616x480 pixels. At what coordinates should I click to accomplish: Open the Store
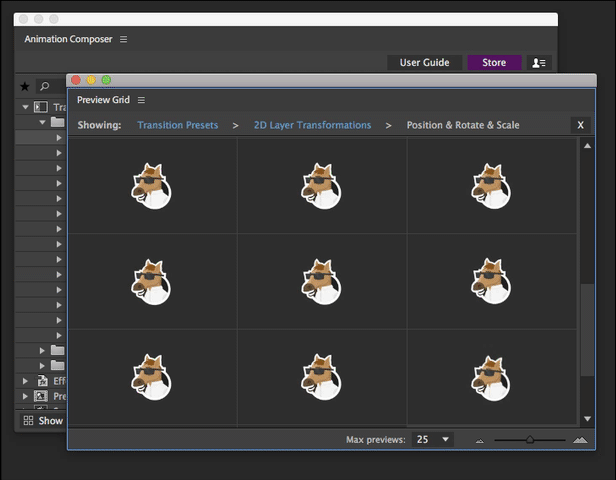[494, 63]
